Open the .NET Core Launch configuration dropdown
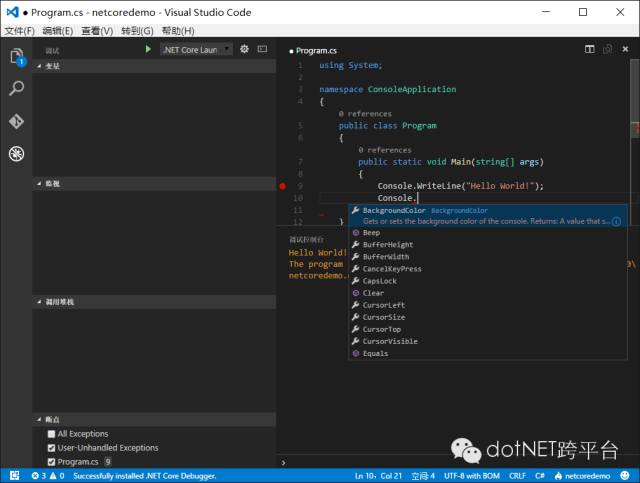The width and height of the screenshot is (640, 483). coord(196,49)
